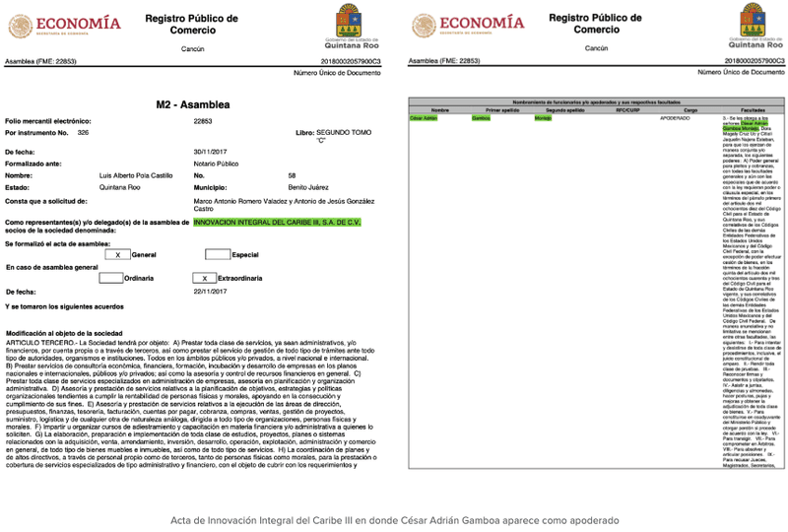The image size is (788, 532).
Task: Check the General assembly box
Action: click(x=117, y=254)
